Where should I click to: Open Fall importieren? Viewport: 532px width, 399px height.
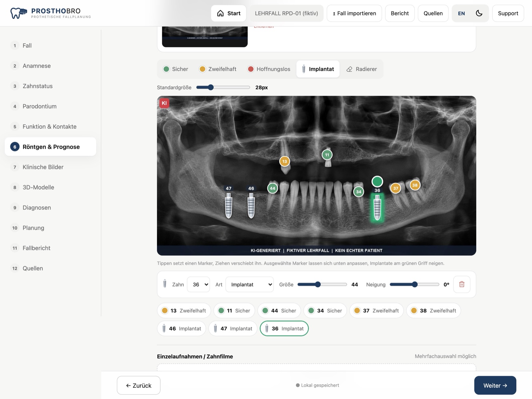[354, 13]
